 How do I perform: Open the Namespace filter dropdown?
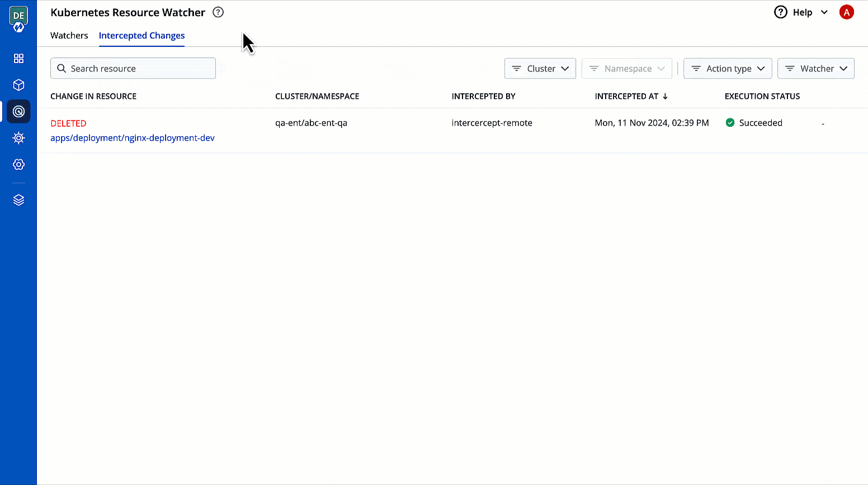626,69
